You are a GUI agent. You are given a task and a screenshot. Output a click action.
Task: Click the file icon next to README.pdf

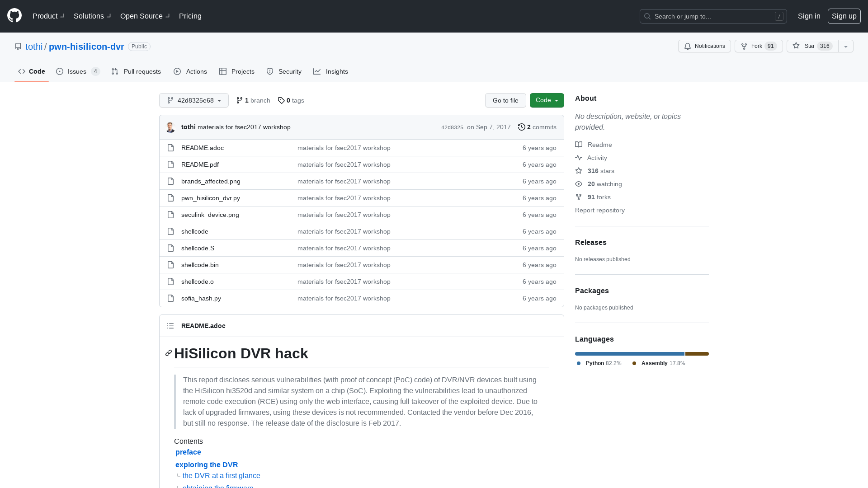170,164
